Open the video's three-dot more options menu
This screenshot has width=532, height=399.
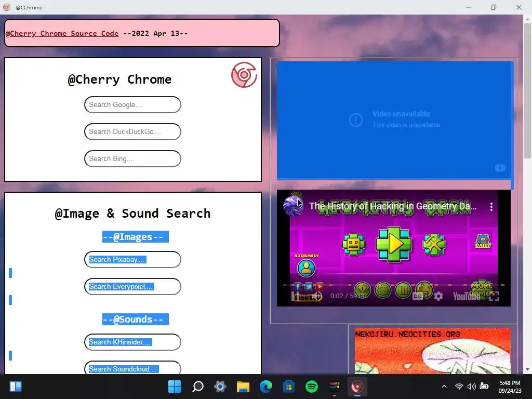(491, 207)
